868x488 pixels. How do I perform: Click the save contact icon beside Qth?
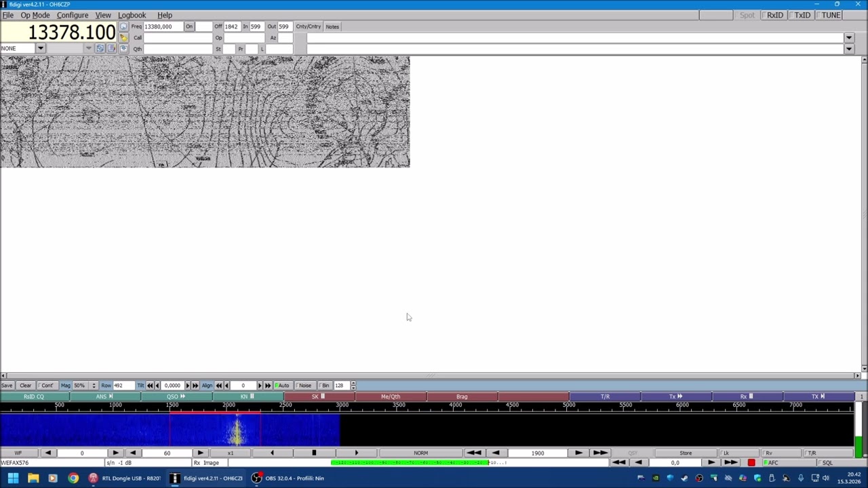(123, 49)
